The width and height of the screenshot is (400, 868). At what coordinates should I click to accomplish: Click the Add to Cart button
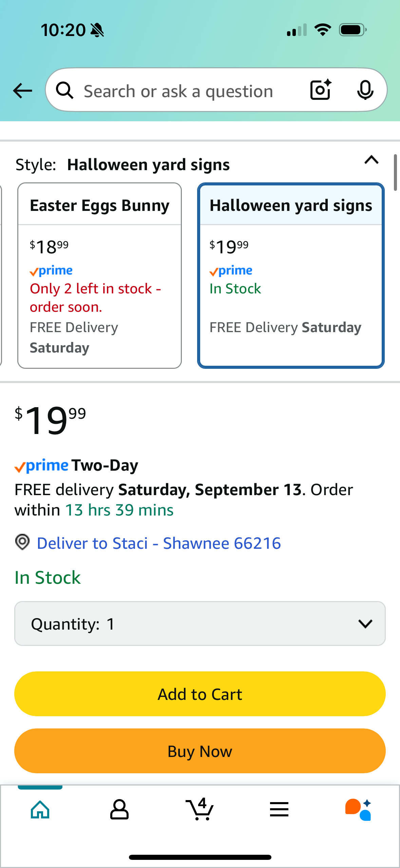200,694
